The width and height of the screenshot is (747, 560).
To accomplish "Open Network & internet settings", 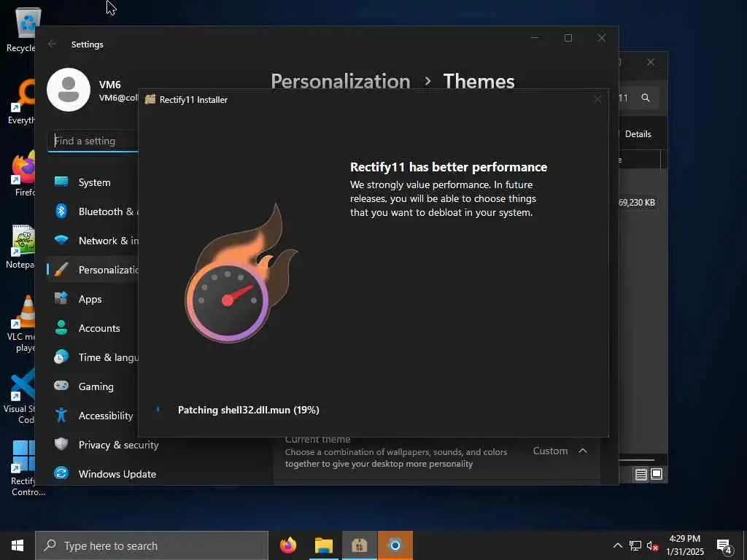I will 93,241.
